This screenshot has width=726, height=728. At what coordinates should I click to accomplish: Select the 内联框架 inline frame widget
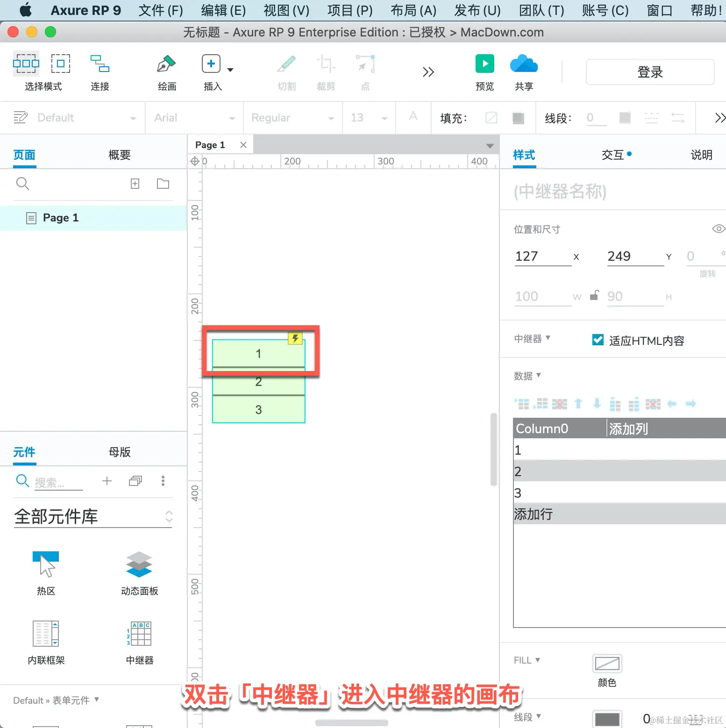[46, 642]
